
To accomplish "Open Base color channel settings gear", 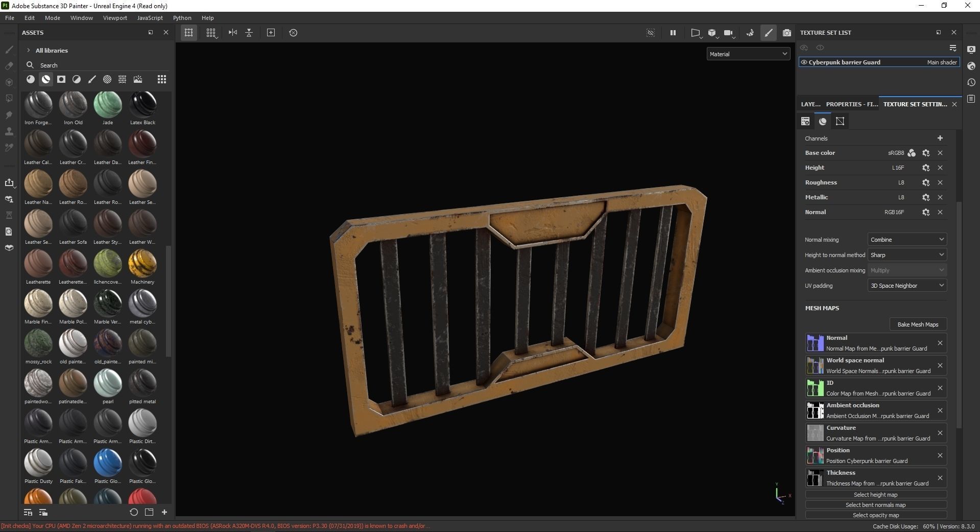I will pyautogui.click(x=926, y=153).
